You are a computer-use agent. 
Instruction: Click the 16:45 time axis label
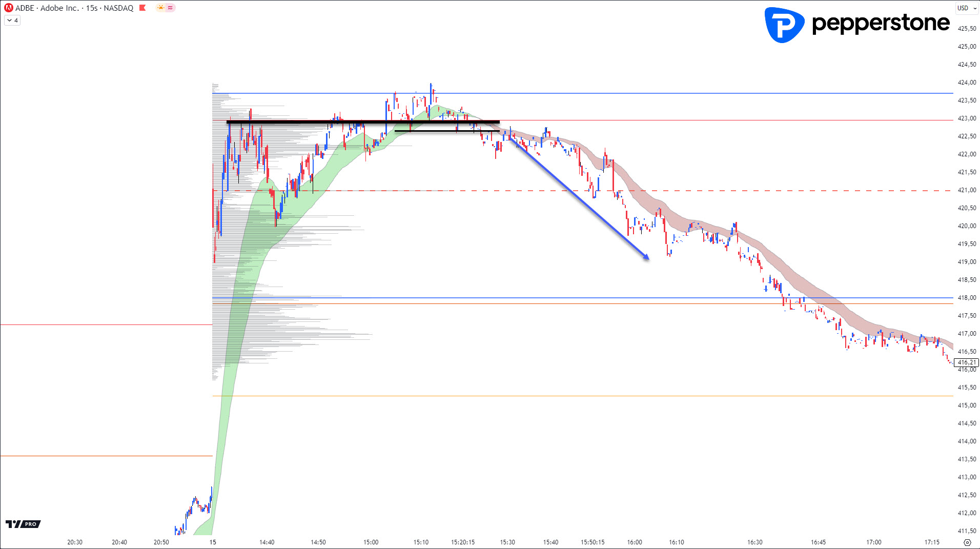(818, 542)
